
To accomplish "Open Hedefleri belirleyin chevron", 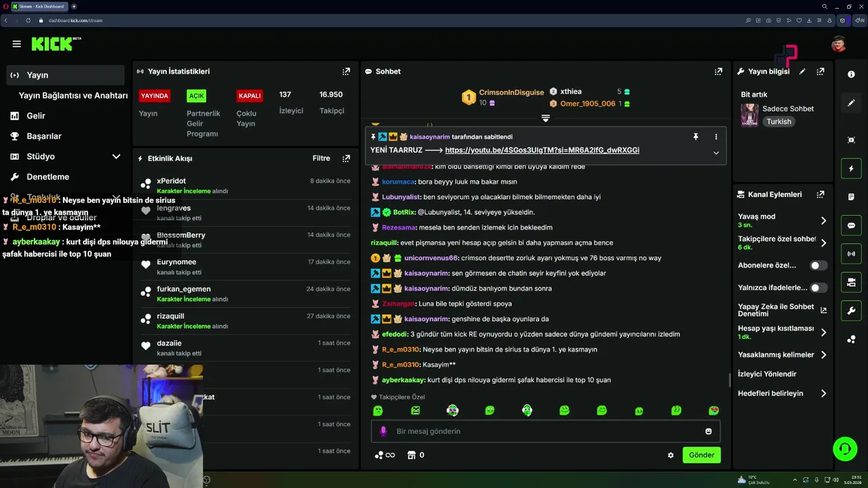I will [823, 393].
